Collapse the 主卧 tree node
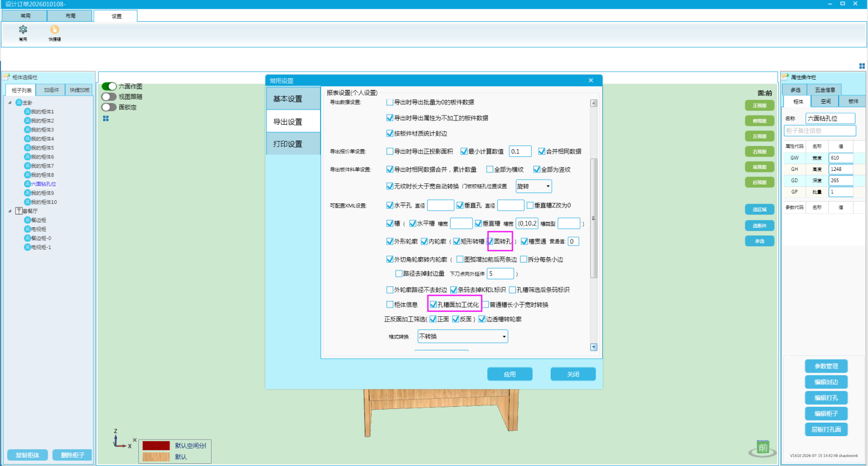 click(10, 103)
